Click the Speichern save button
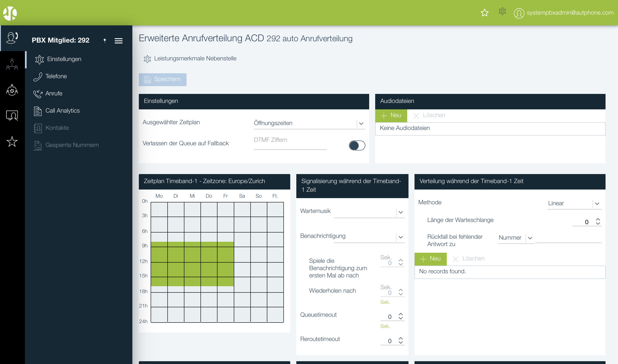618x364 pixels. [162, 80]
